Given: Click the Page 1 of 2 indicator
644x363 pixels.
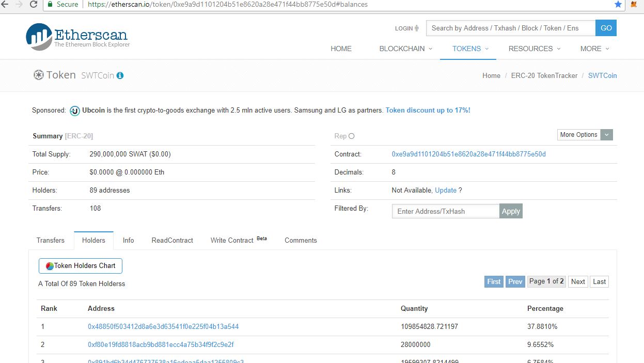Looking at the screenshot, I should click(546, 281).
